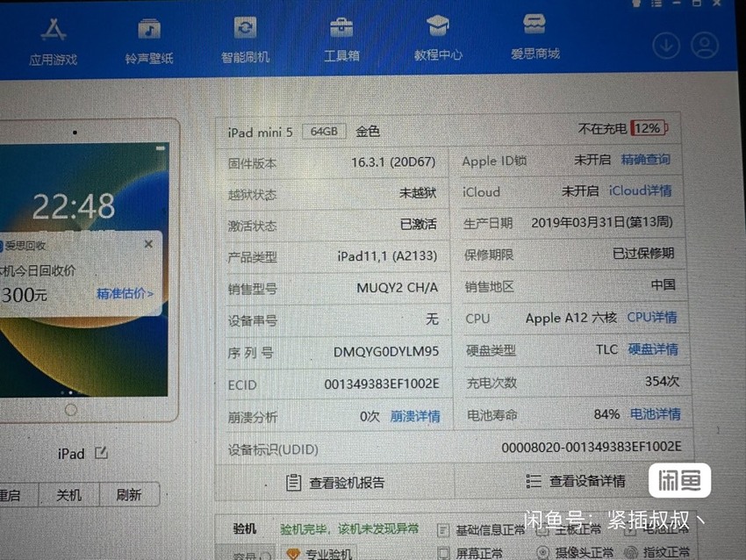
Task: Open 电池详情 battery details link
Action: 655,414
